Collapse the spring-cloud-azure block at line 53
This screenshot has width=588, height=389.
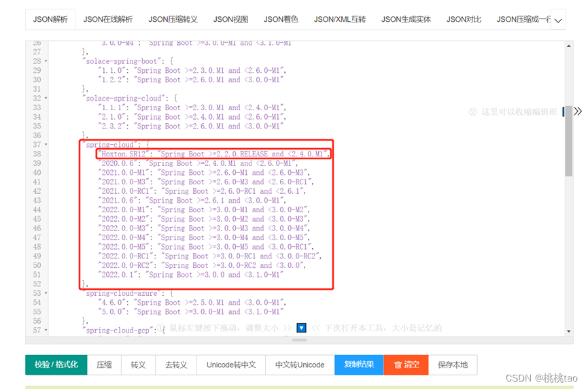(x=46, y=293)
